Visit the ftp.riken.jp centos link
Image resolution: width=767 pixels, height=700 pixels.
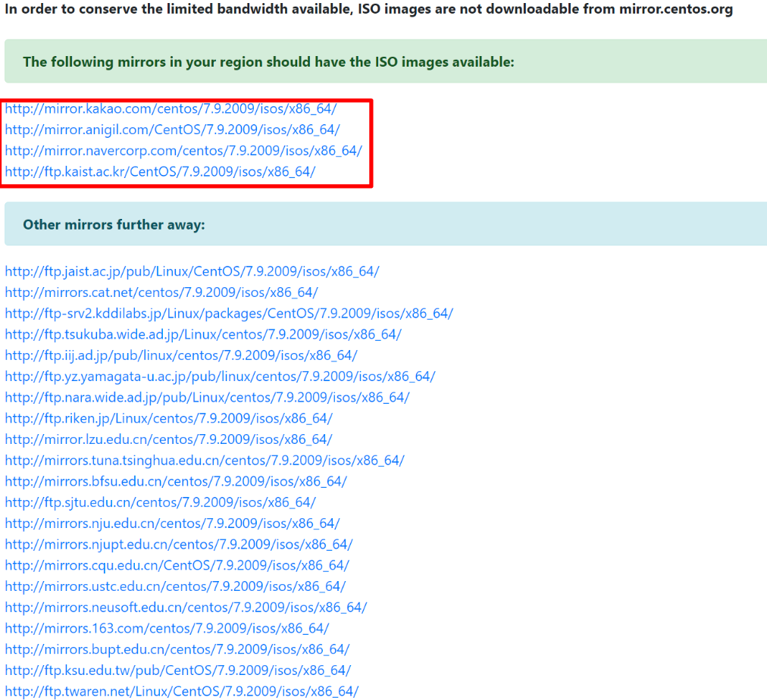pyautogui.click(x=169, y=418)
